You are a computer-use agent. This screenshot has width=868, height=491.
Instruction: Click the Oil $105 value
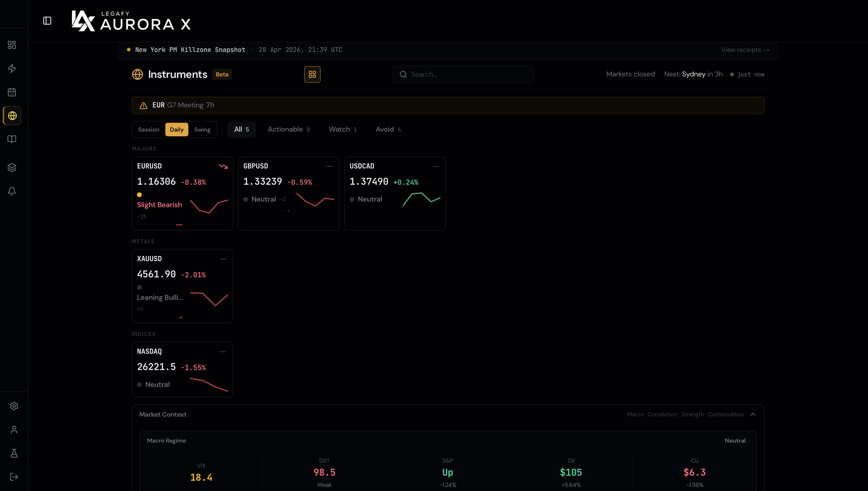(571, 472)
